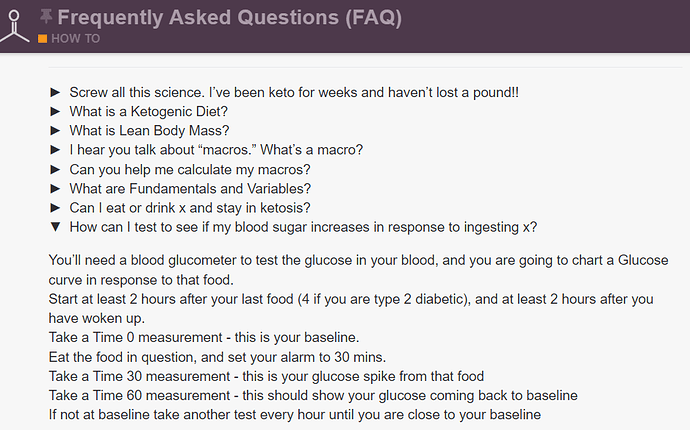Expand 'Can you help me calculate my macros?' arrow
Screen dimensions: 690x430
click(x=55, y=169)
